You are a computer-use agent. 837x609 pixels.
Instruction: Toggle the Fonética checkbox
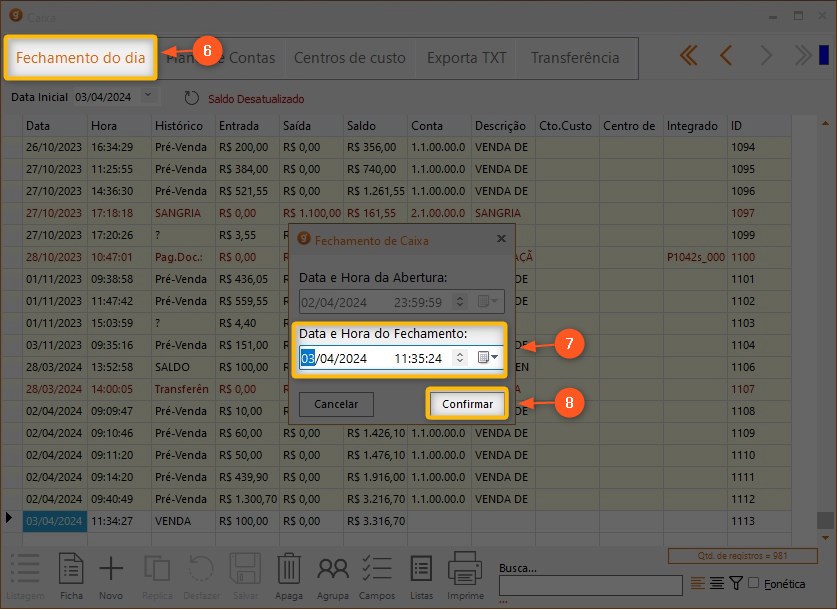pyautogui.click(x=754, y=583)
